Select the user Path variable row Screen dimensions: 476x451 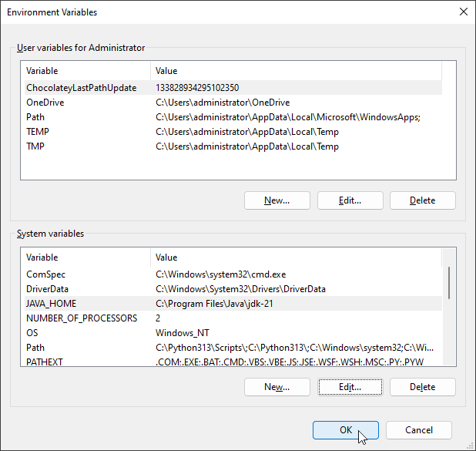click(x=35, y=117)
